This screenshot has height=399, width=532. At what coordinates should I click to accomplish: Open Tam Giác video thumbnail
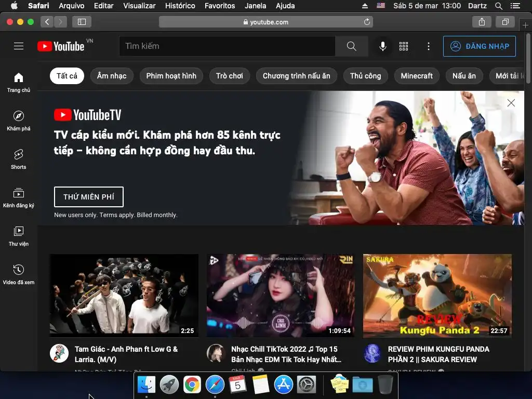pos(124,296)
